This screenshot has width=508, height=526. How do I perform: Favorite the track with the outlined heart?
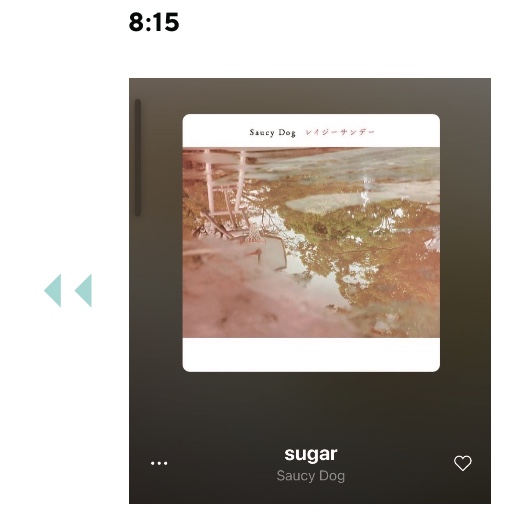pos(462,463)
